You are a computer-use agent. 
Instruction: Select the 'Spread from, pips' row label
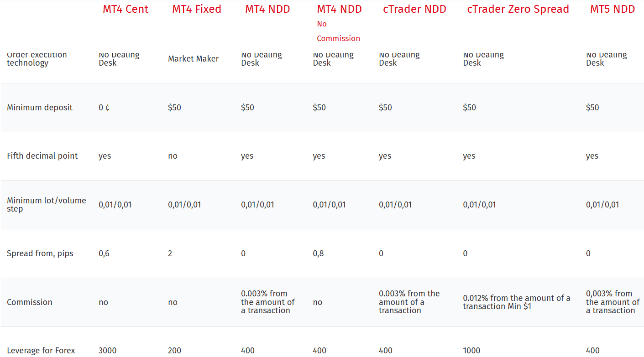(40, 254)
